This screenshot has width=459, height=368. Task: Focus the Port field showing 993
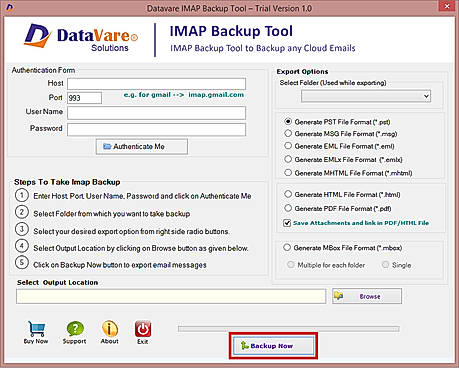click(84, 98)
